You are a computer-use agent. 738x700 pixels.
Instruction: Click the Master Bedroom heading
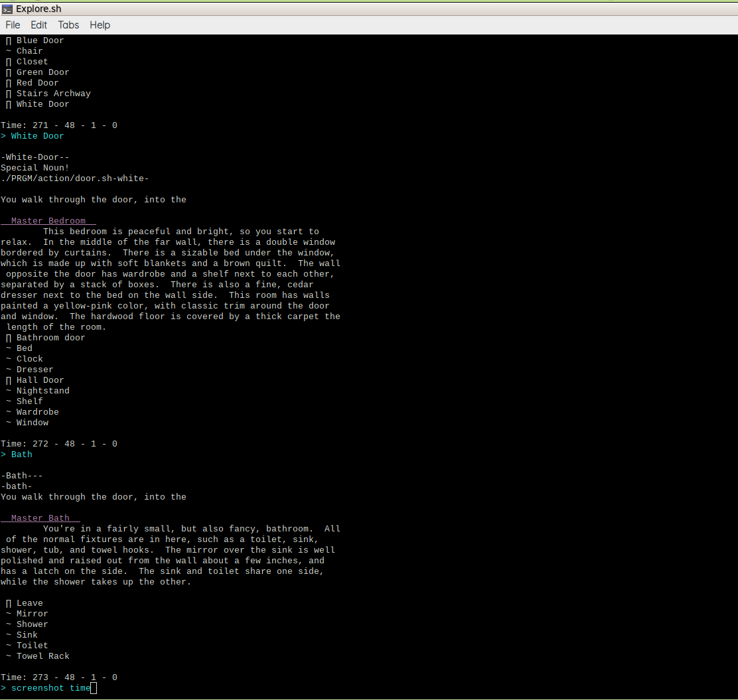pos(48,221)
